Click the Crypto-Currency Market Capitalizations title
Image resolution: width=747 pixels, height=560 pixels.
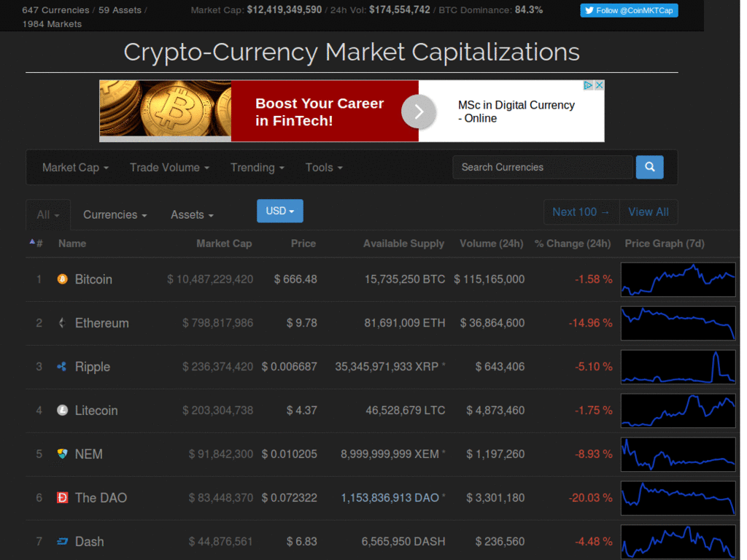(x=352, y=52)
